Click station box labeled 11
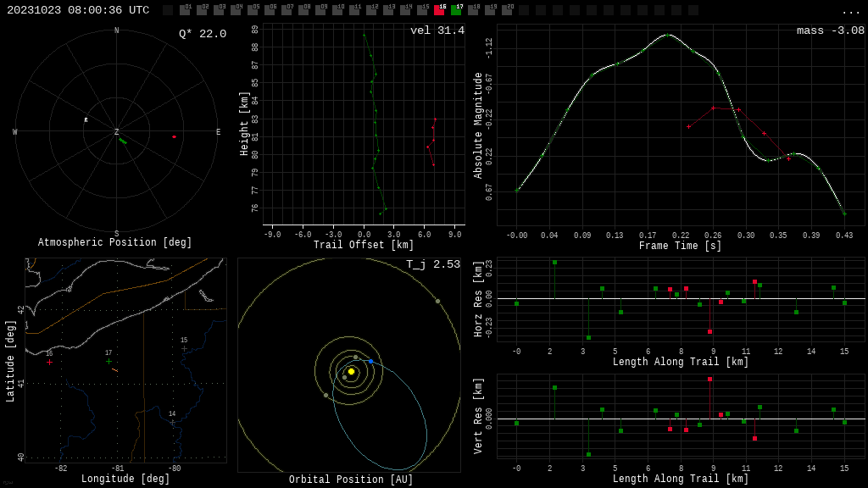The width and height of the screenshot is (868, 488). point(354,9)
